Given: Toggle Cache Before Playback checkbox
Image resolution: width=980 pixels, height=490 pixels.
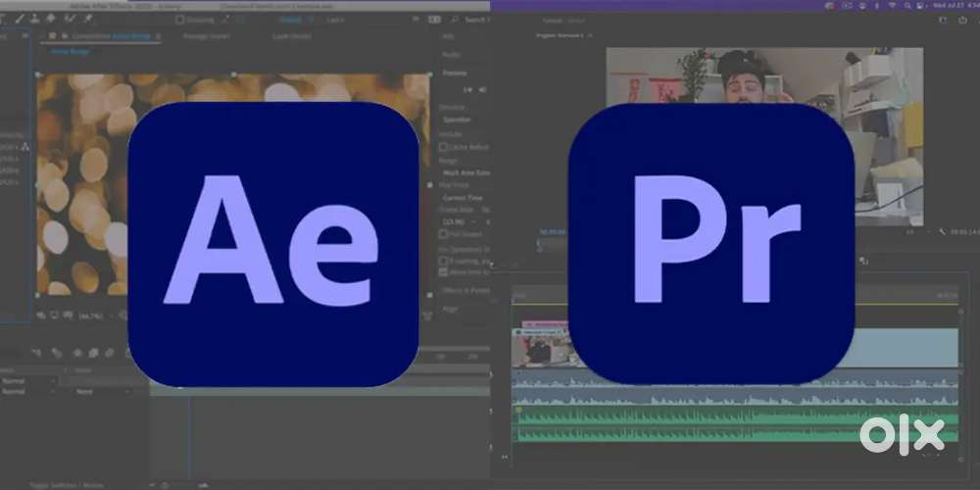Looking at the screenshot, I should coord(443,147).
